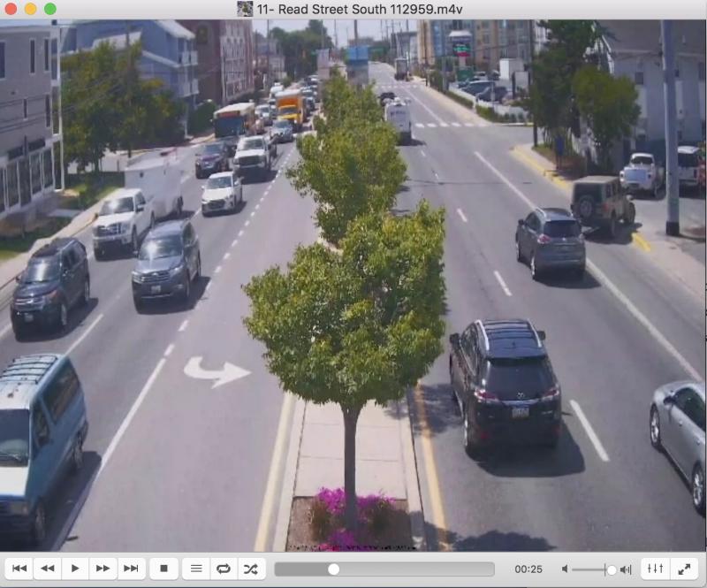Click the window title Read Street South
The height and width of the screenshot is (588, 707).
[362, 9]
